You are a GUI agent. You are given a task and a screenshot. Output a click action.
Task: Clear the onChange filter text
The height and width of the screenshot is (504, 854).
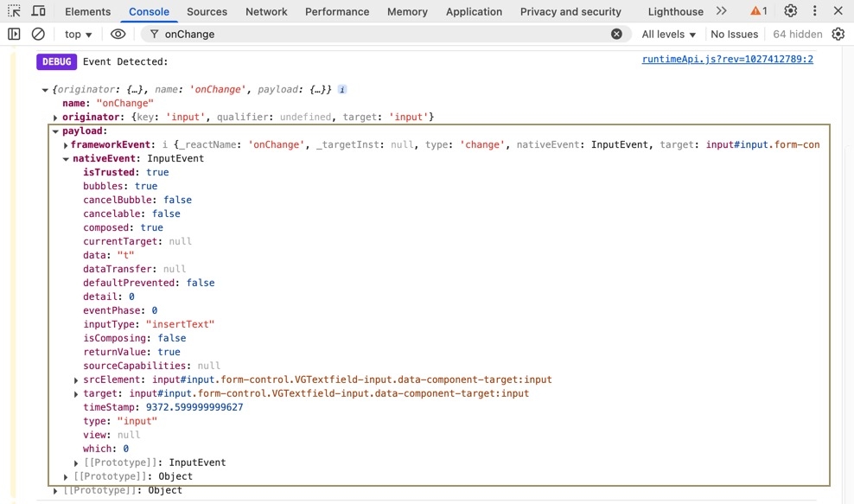(616, 34)
